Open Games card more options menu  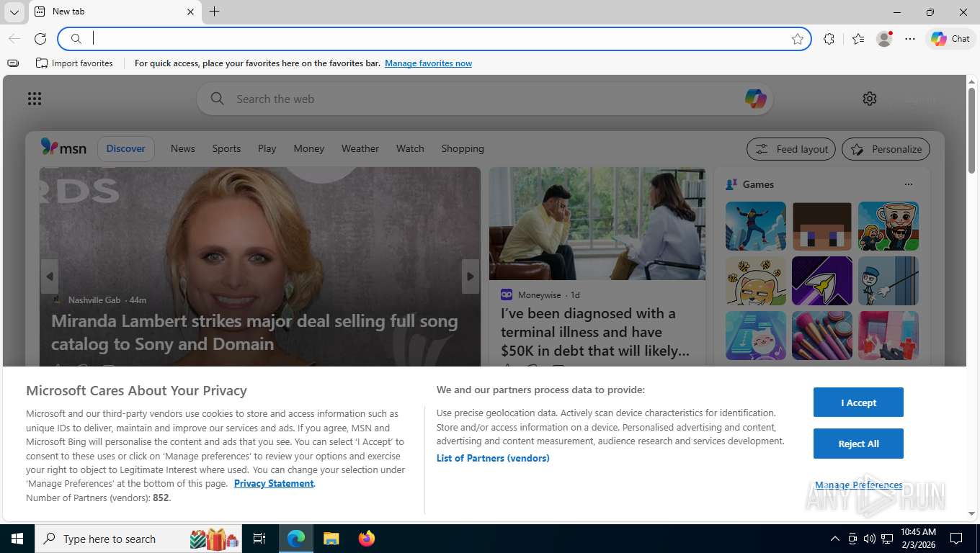[x=909, y=184]
